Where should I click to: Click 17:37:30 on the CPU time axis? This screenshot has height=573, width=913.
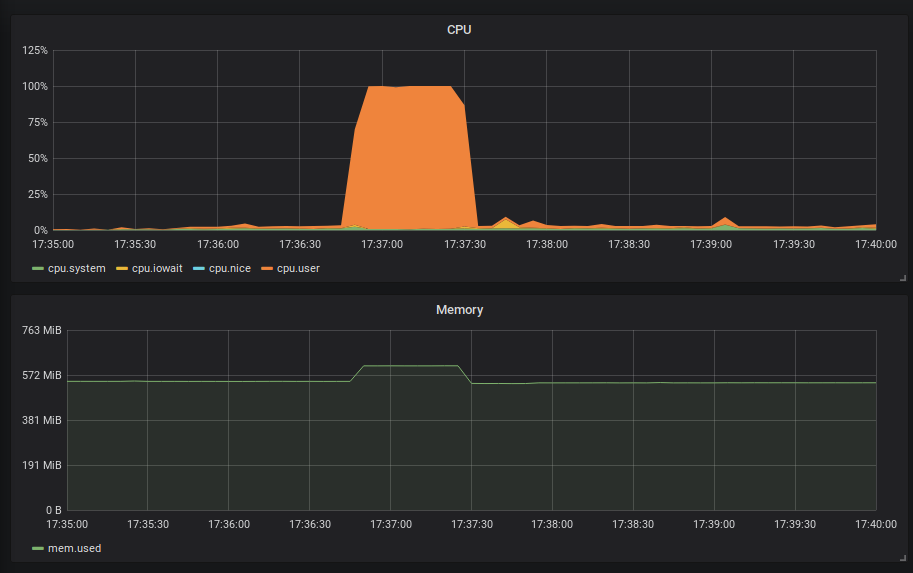pos(465,245)
